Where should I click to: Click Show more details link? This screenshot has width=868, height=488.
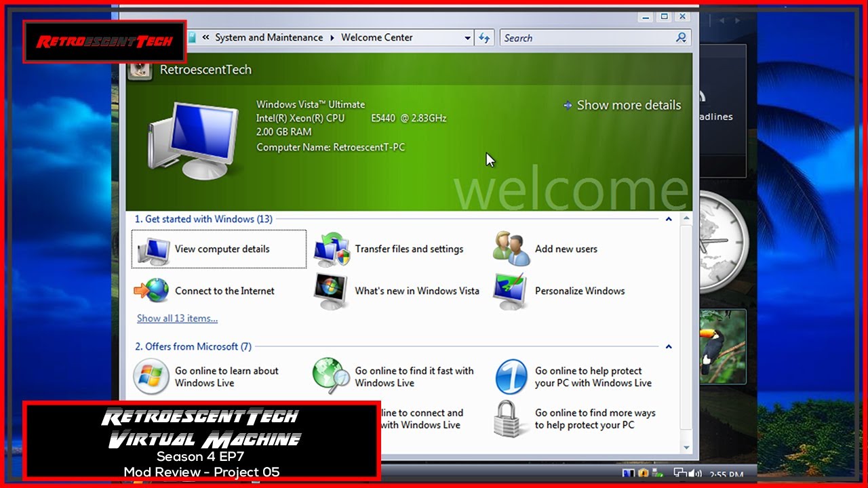click(x=622, y=105)
